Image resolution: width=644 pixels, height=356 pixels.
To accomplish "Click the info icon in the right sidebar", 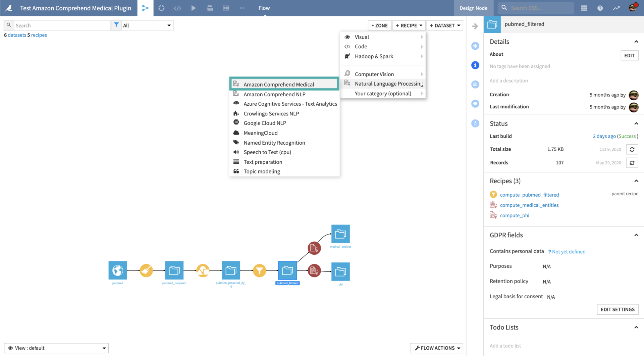I will [475, 65].
